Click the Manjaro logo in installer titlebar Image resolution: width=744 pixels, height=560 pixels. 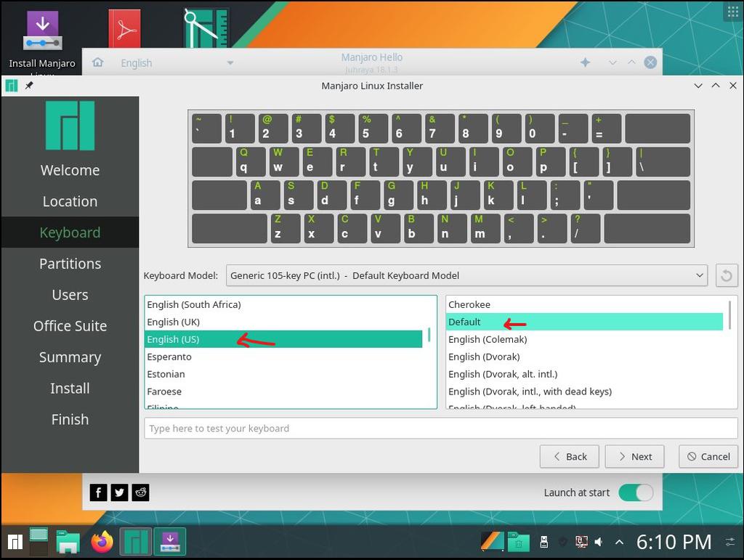point(12,86)
